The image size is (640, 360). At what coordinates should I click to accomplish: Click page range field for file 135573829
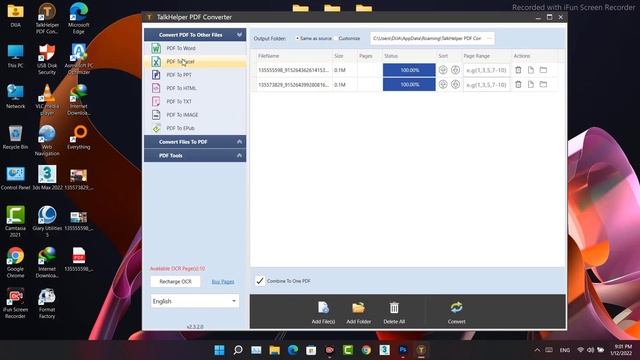coord(486,85)
